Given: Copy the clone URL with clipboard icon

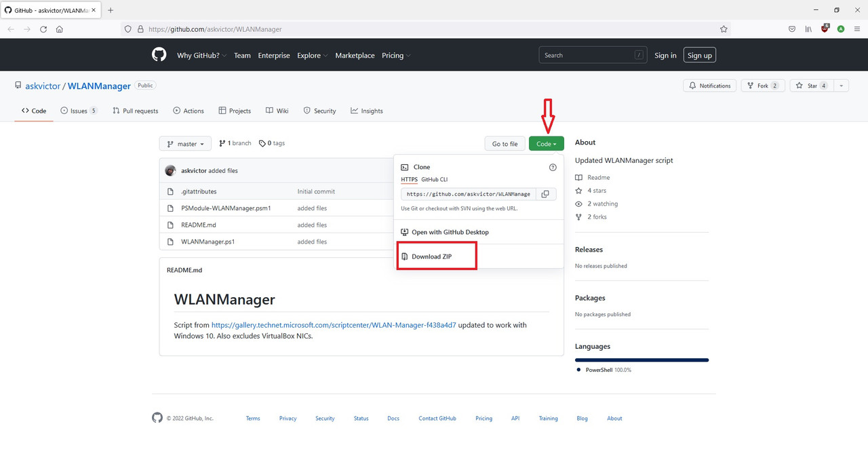Looking at the screenshot, I should click(545, 194).
